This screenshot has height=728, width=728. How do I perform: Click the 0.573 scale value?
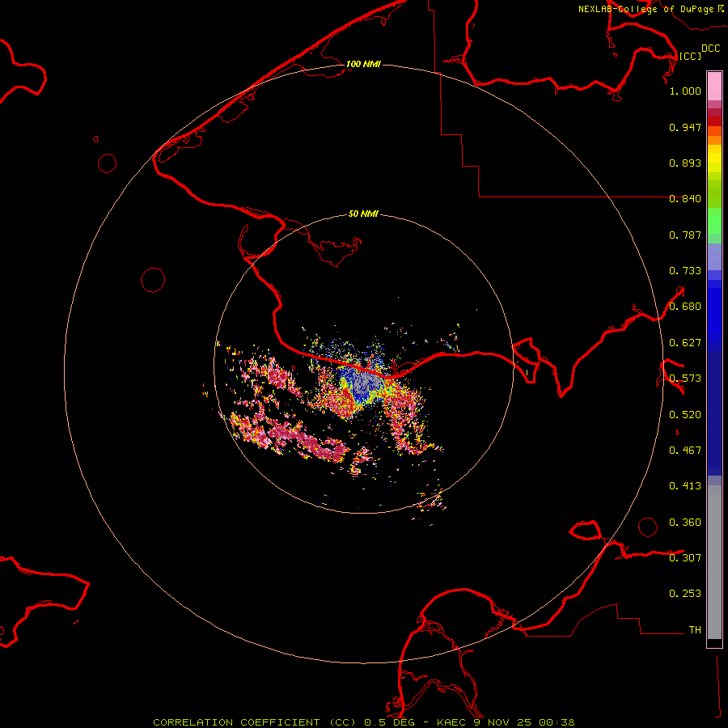coord(685,379)
